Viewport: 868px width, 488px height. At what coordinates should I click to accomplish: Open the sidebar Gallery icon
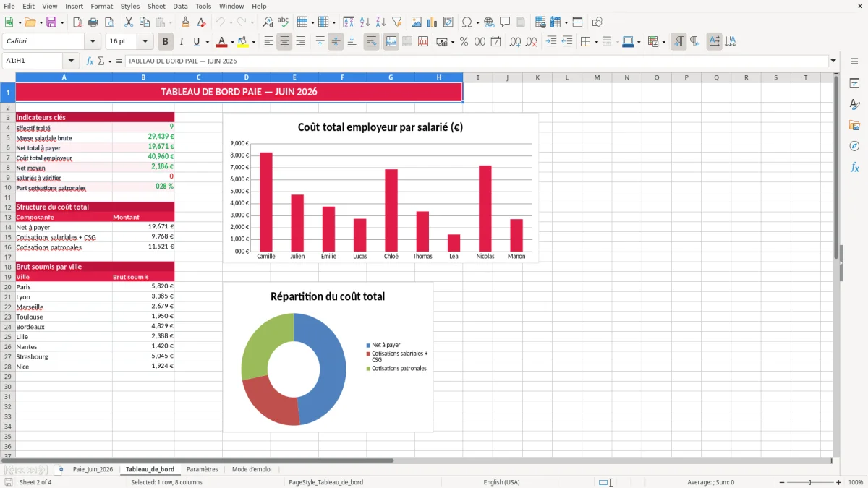point(854,125)
